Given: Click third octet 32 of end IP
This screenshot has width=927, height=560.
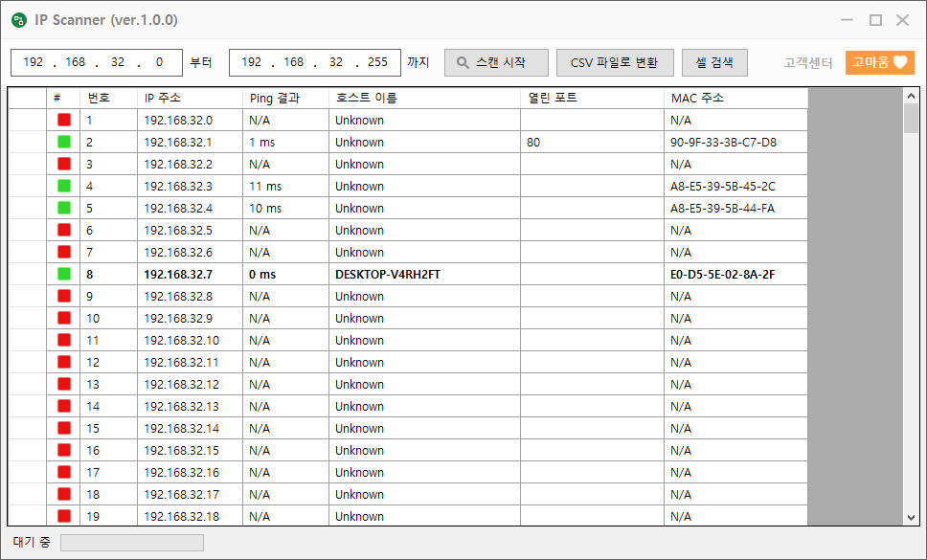Looking at the screenshot, I should coord(336,62).
